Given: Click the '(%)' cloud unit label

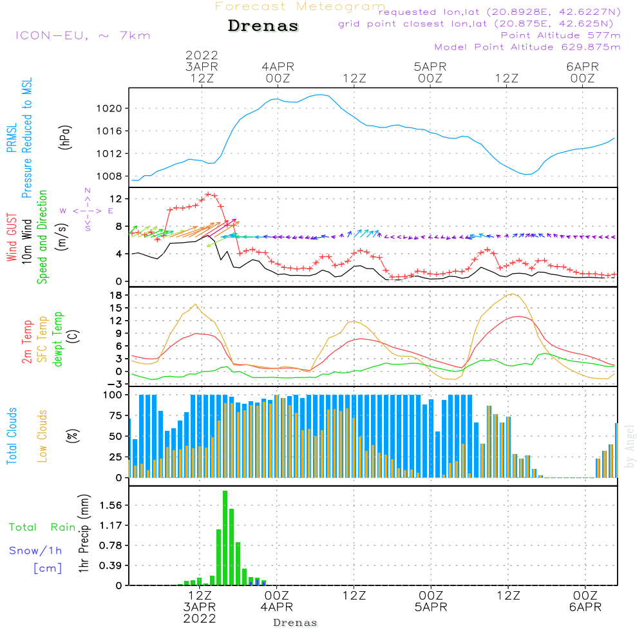Looking at the screenshot, I should click(x=72, y=436).
